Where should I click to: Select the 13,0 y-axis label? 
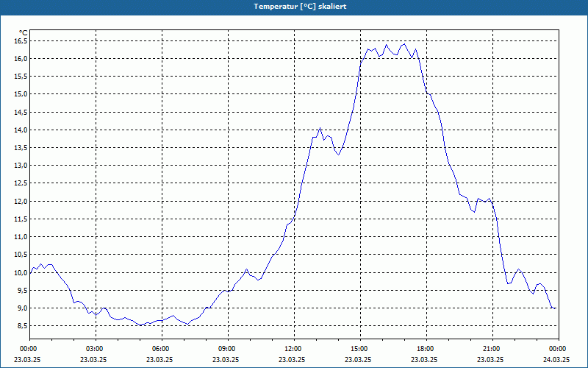pos(21,165)
